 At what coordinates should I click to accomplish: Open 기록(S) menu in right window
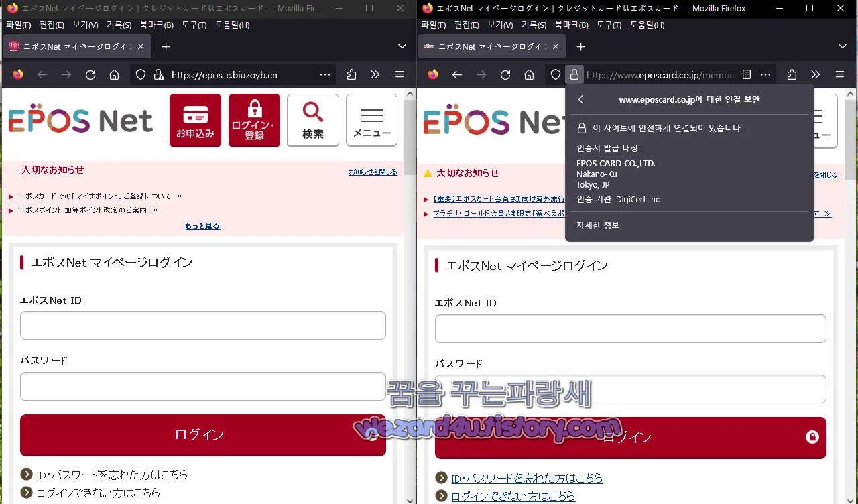[x=534, y=25]
